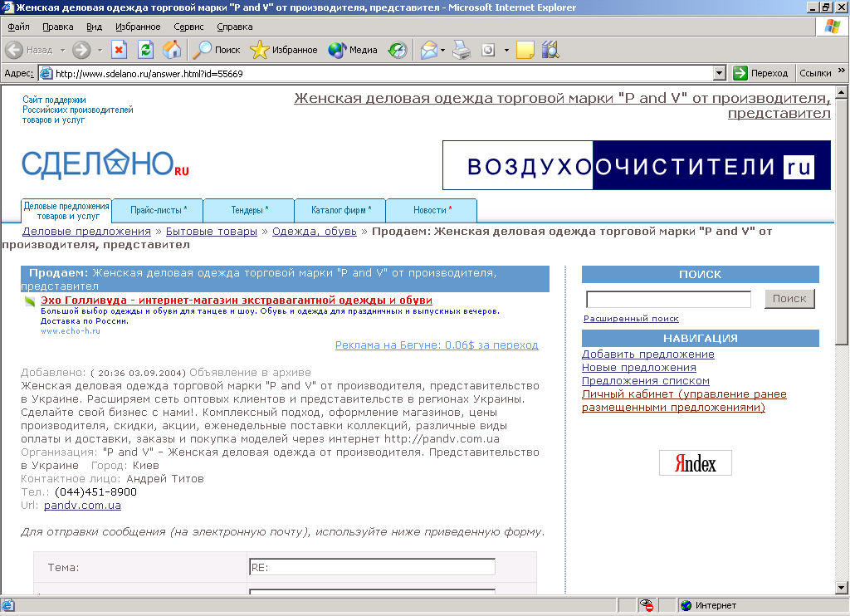850x616 pixels.
Task: Click the Forward navigation arrow icon
Action: pos(81,50)
